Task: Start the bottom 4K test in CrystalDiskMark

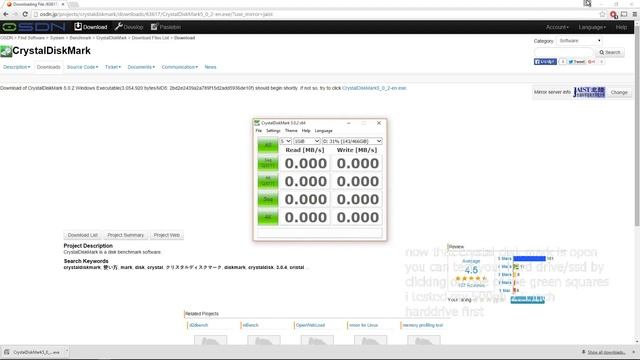Action: tap(268, 217)
